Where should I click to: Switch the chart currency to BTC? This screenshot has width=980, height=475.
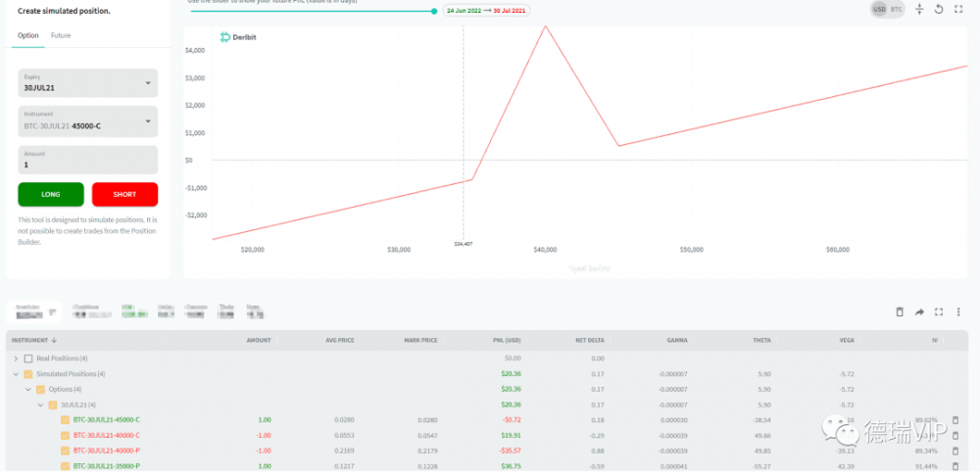click(x=896, y=9)
